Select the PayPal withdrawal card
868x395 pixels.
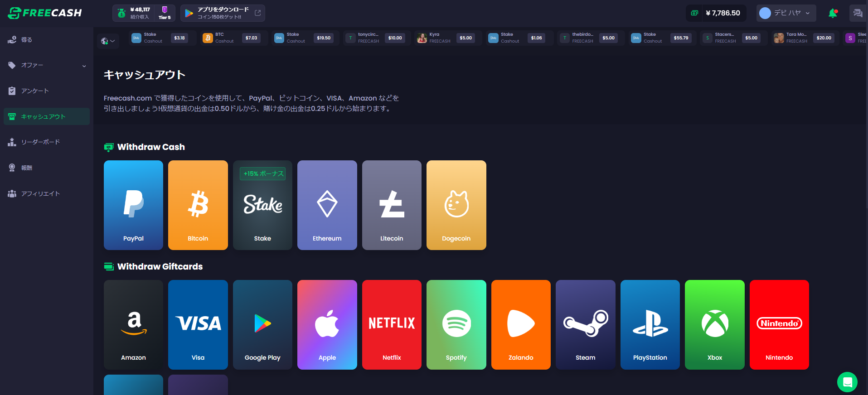(x=133, y=205)
